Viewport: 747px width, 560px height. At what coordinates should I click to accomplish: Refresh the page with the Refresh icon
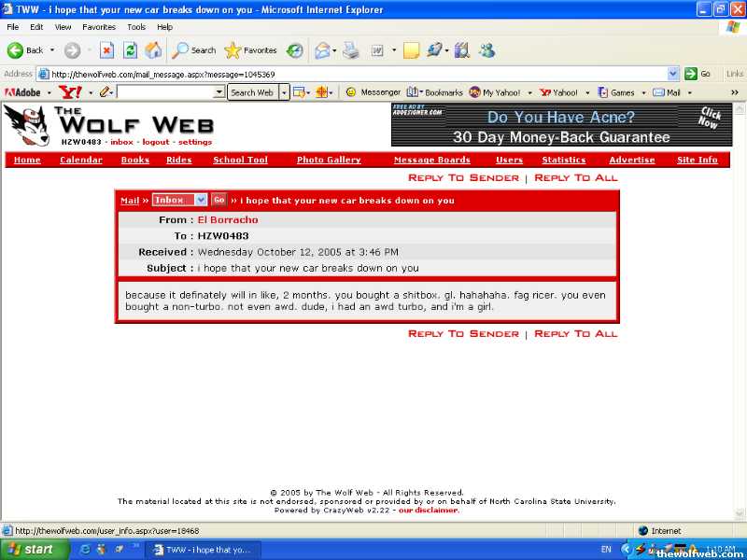(131, 50)
